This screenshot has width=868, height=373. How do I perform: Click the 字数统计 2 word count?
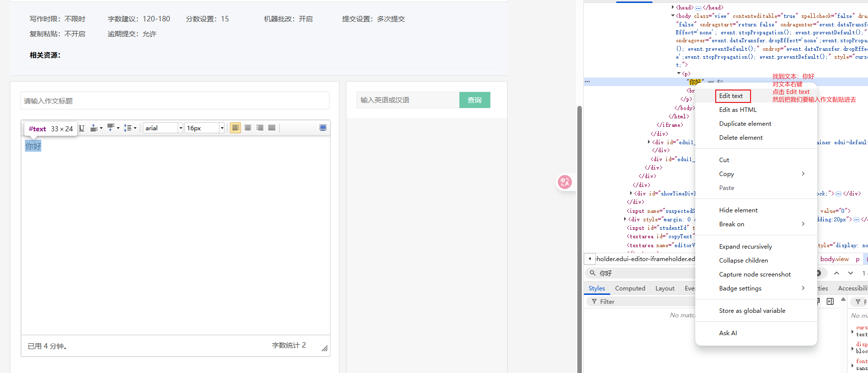[289, 345]
